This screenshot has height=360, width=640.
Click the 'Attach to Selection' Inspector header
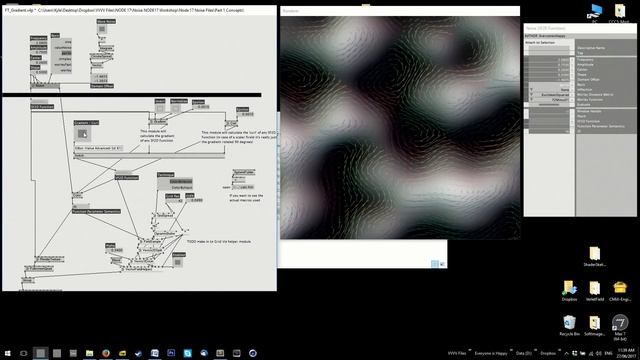[x=540, y=42]
